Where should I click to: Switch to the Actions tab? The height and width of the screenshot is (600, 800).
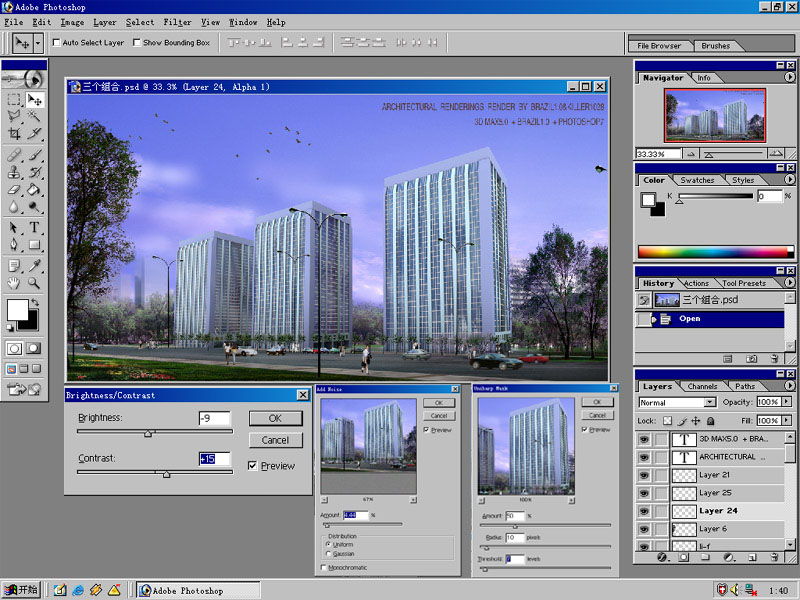coord(696,283)
